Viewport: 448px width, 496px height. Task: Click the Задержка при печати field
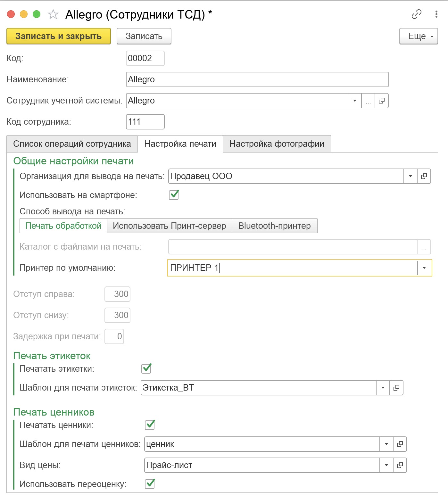pyautogui.click(x=114, y=336)
